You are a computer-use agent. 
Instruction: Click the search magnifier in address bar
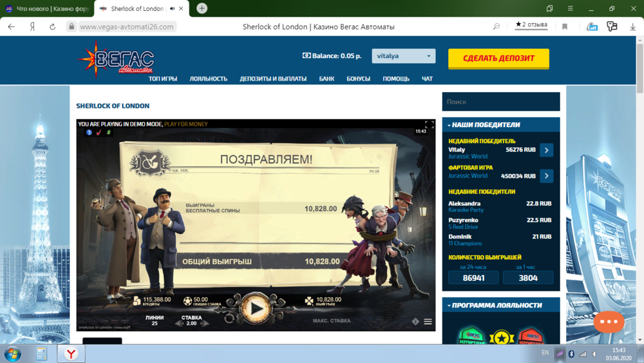coord(496,26)
